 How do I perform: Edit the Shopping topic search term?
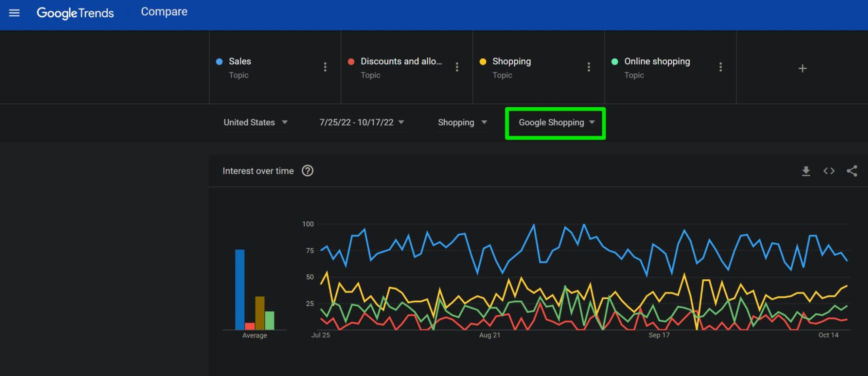[x=512, y=61]
